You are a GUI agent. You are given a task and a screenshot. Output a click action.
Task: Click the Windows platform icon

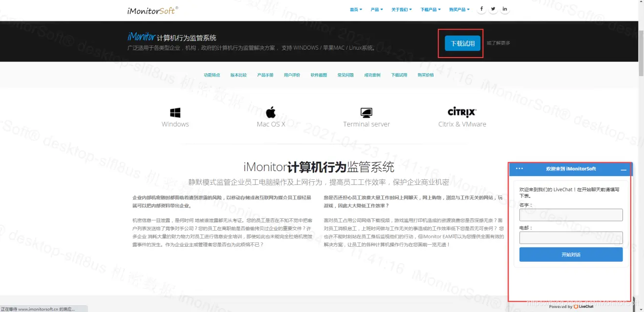175,113
